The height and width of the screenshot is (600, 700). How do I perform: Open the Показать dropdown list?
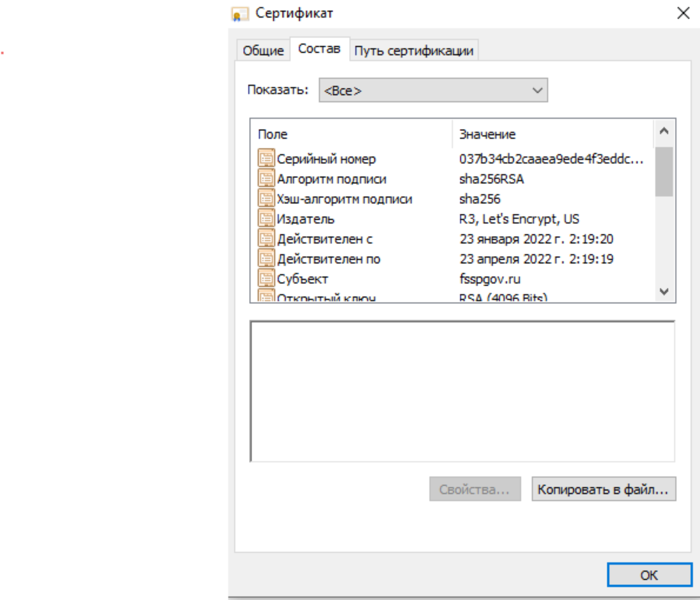click(433, 90)
